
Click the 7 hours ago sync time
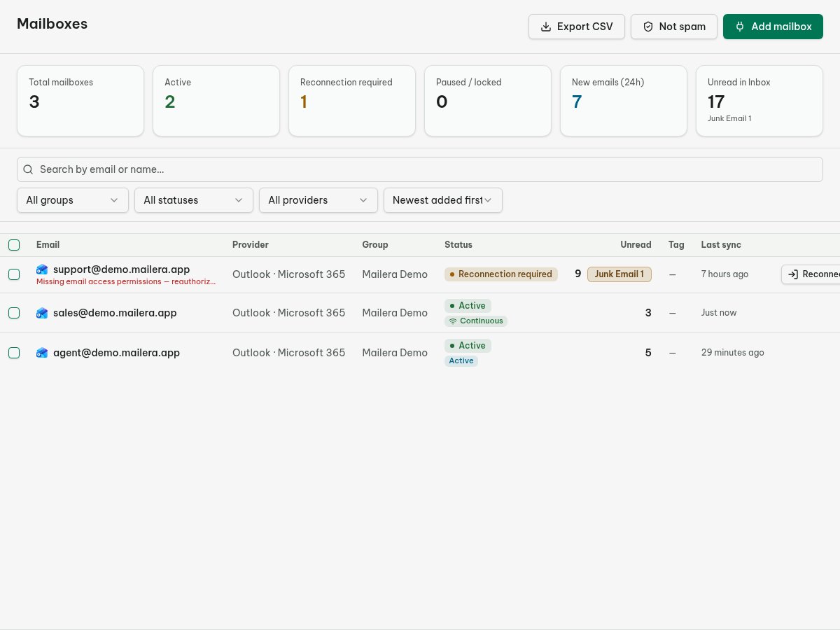tap(724, 274)
